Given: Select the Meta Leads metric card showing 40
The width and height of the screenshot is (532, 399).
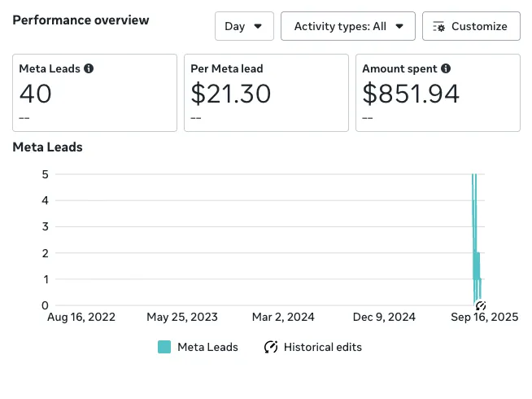Looking at the screenshot, I should point(94,93).
